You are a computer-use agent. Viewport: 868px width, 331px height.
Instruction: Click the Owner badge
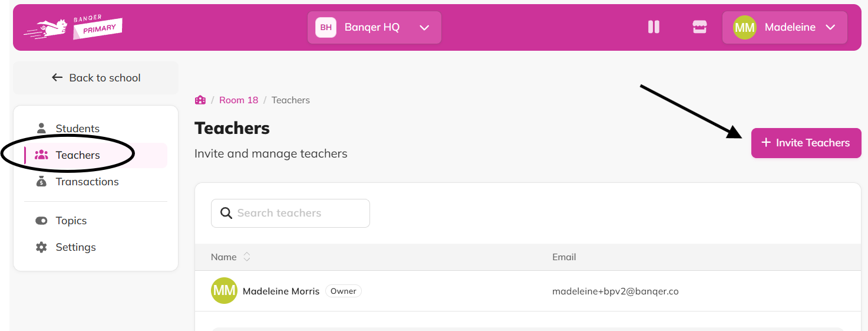tap(344, 291)
